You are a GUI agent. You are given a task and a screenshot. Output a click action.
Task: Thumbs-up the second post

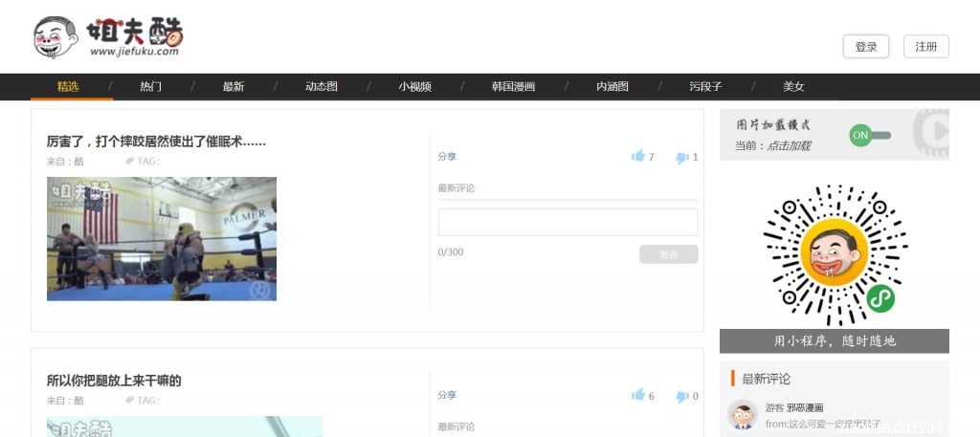[x=638, y=396]
